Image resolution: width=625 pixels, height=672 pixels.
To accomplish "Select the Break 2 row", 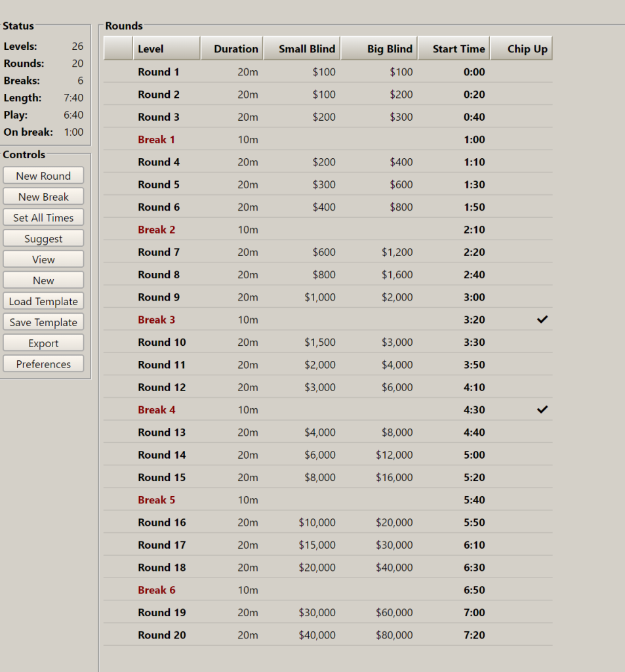I will coord(328,229).
